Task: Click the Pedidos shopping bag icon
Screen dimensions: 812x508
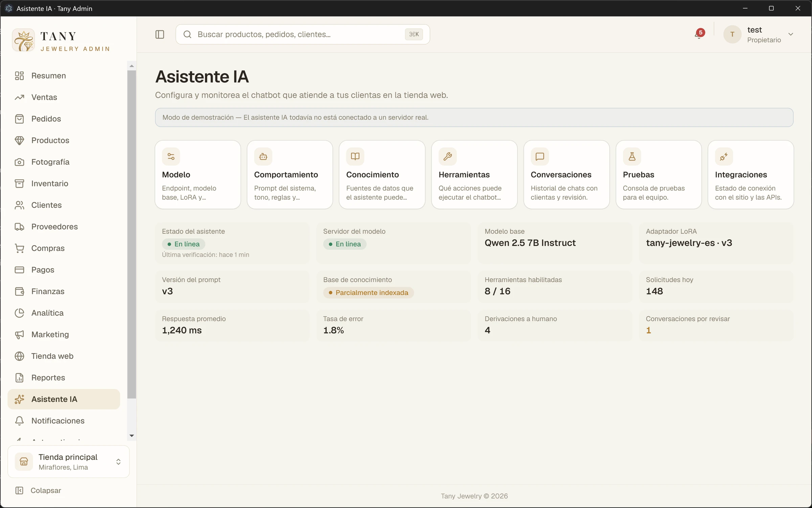Action: (19, 119)
